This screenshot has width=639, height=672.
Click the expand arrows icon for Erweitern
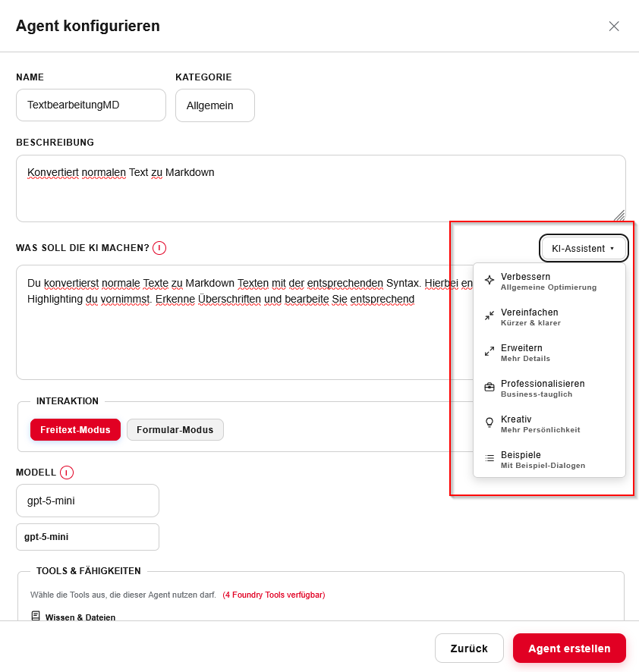(489, 351)
